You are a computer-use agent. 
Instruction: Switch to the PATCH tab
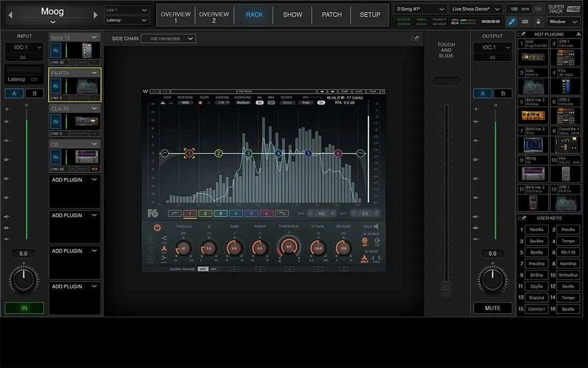pos(331,14)
